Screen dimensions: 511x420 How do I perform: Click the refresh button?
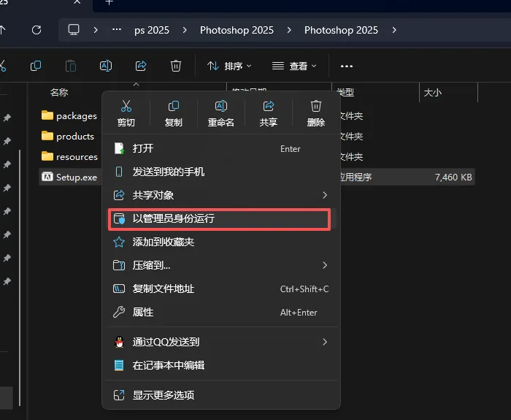[36, 30]
